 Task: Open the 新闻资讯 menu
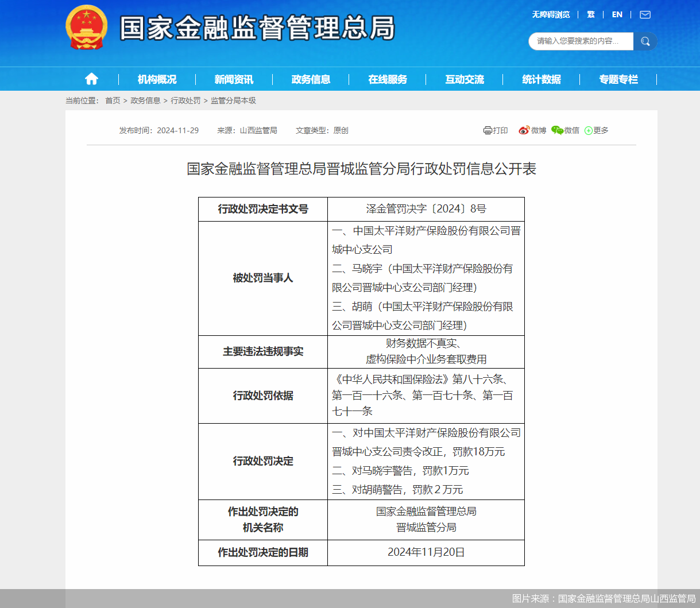(234, 79)
